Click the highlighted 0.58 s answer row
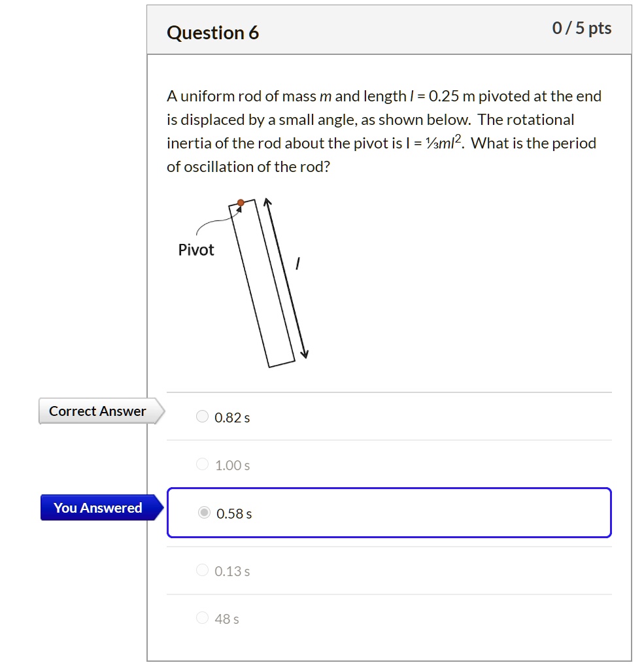This screenshot has height=667, width=644. [x=389, y=513]
